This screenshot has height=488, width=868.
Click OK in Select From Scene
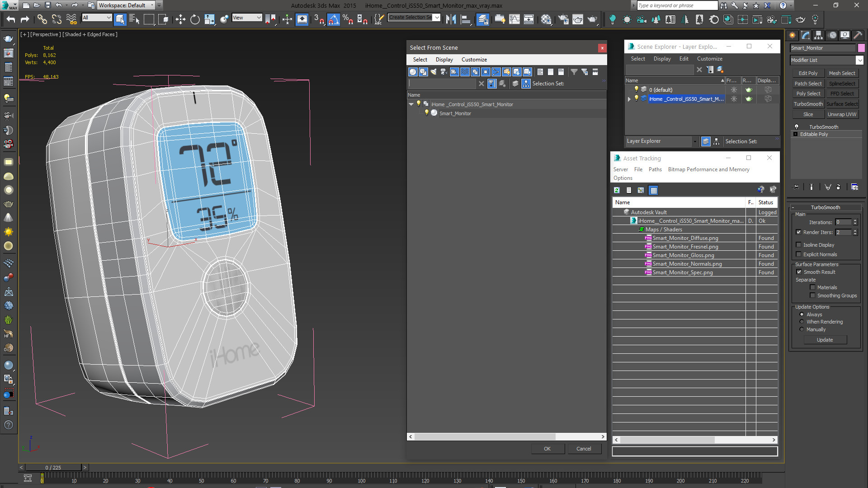click(547, 449)
